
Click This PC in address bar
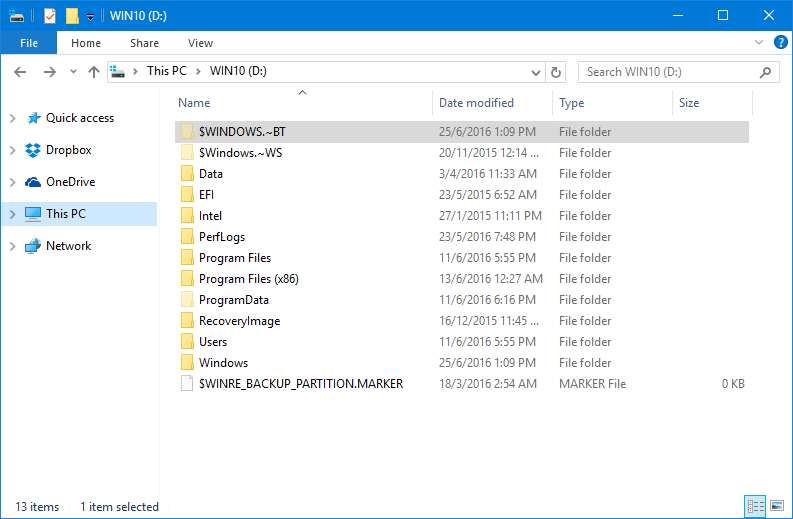point(166,71)
